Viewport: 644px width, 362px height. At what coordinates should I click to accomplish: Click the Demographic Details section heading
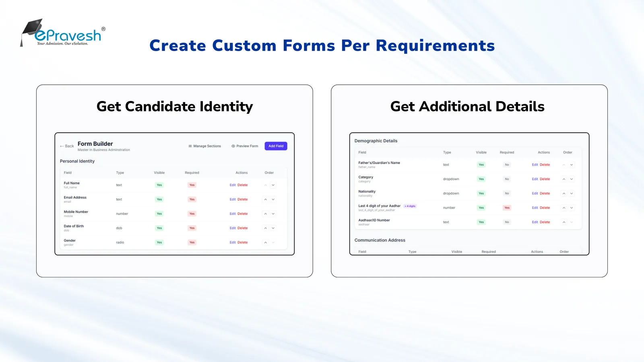coord(376,141)
